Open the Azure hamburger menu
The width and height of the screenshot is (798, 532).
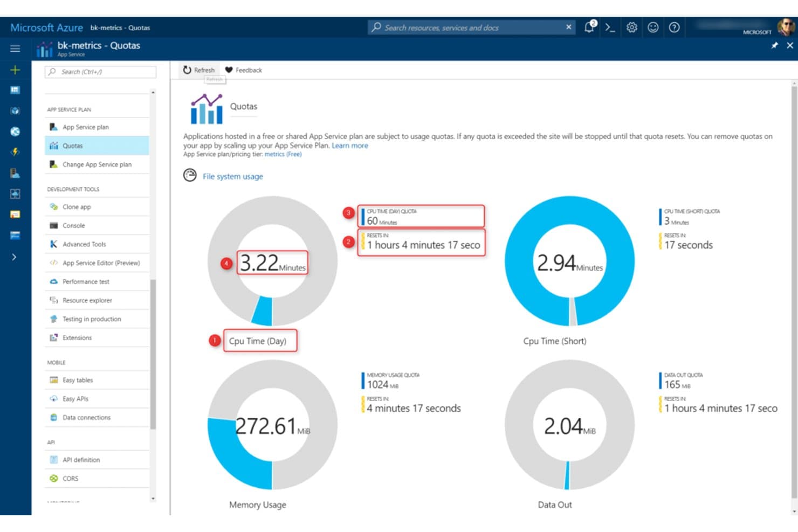(15, 49)
